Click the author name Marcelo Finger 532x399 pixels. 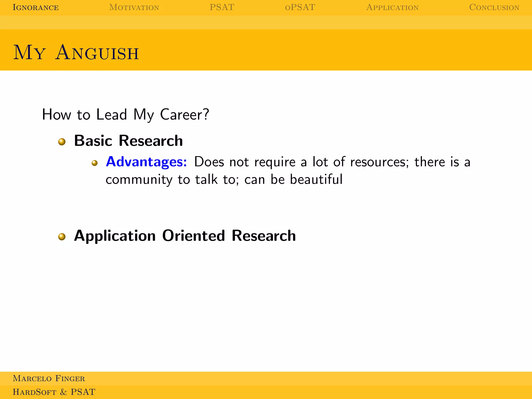49,378
